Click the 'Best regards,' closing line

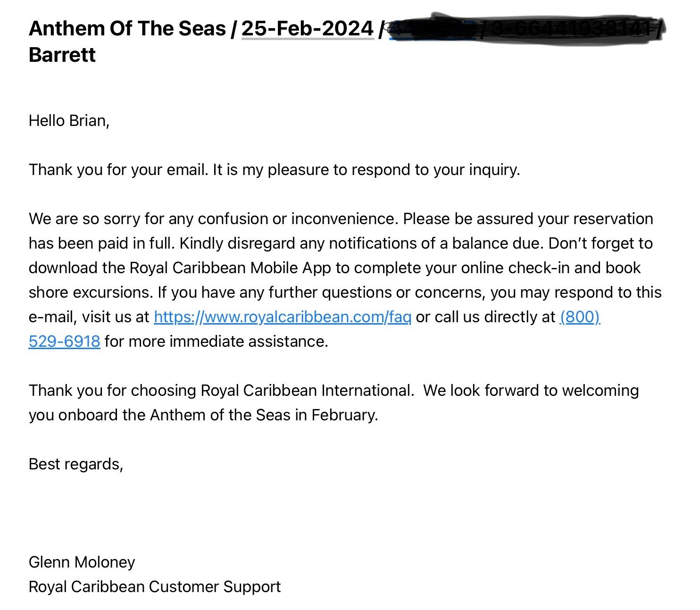coord(76,464)
